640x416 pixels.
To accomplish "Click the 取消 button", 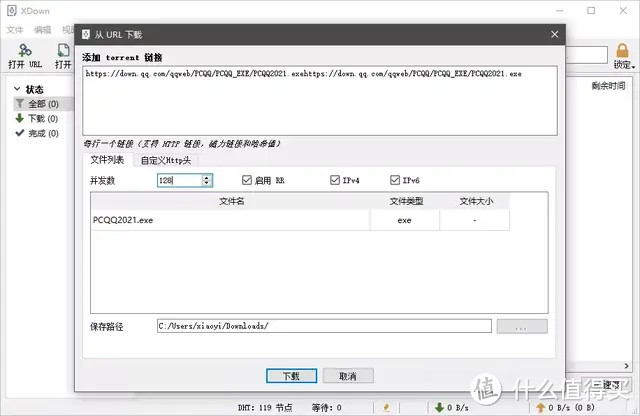I will [x=348, y=376].
